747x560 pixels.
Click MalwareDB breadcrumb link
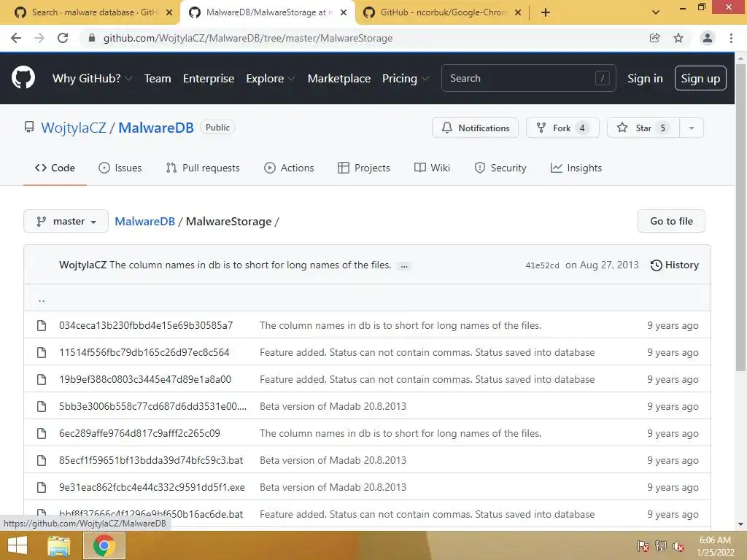(x=145, y=222)
